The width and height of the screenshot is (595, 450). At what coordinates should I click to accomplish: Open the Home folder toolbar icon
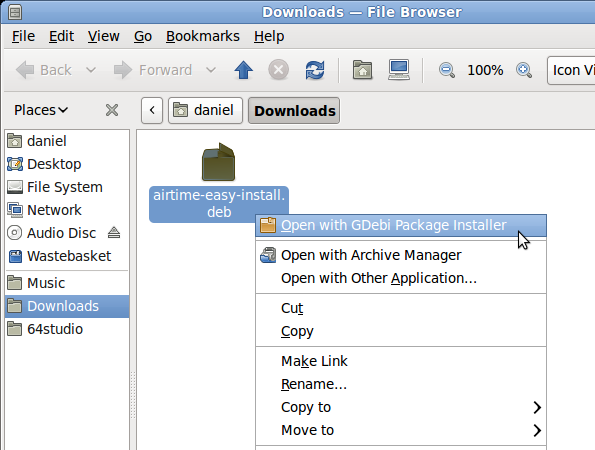(362, 70)
